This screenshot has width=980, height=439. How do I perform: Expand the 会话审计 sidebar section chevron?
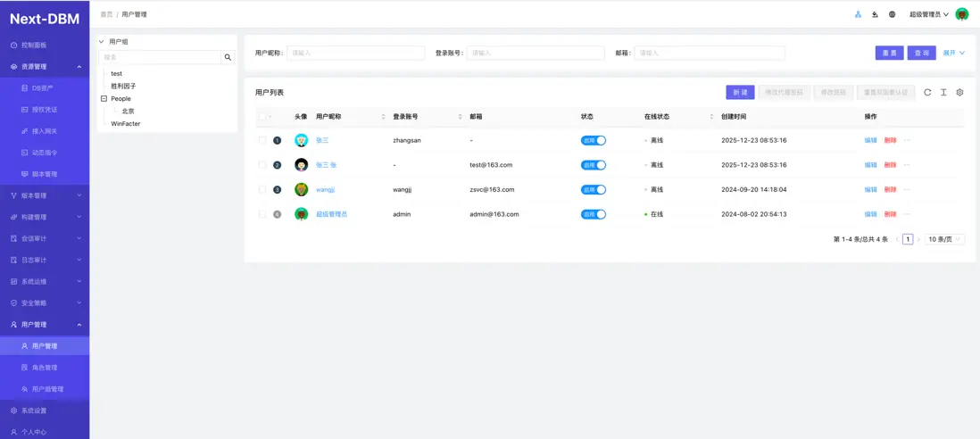coord(79,238)
